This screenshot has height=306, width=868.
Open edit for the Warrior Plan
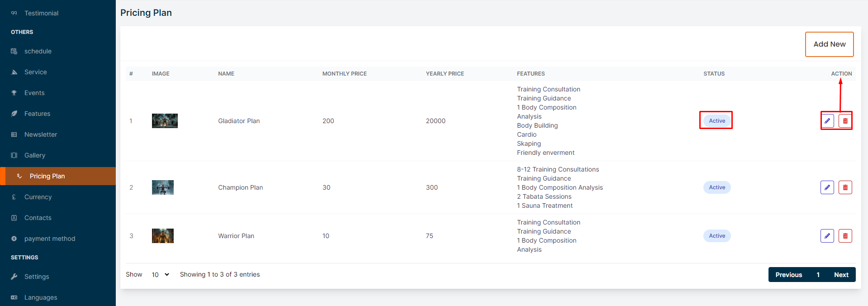coord(827,236)
